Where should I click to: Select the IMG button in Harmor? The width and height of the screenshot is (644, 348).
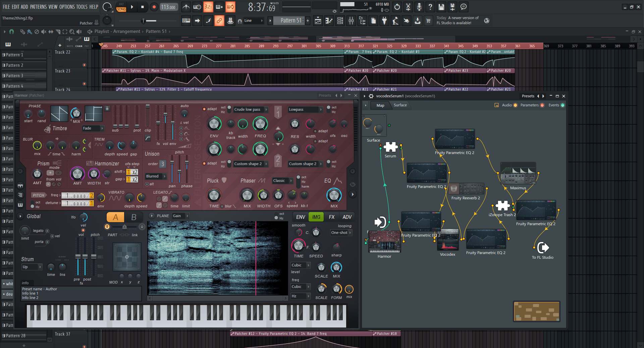coord(316,217)
